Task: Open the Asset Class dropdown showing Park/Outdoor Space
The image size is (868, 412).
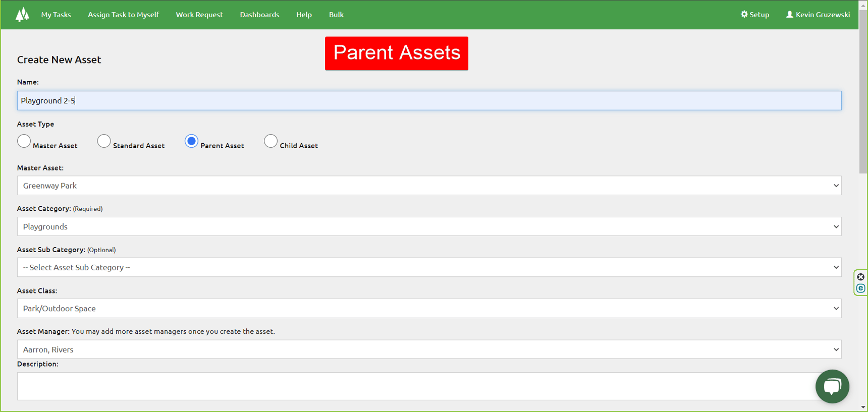Action: (429, 308)
